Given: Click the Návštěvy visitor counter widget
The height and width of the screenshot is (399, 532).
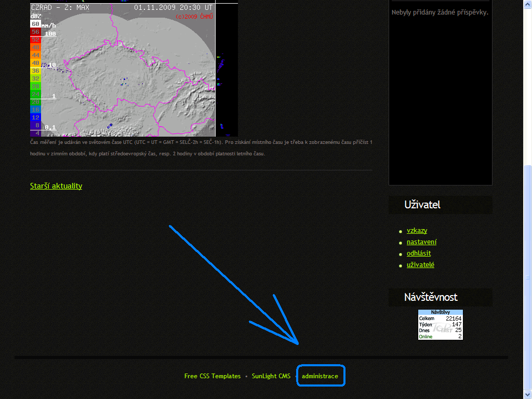Looking at the screenshot, I should click(x=441, y=325).
